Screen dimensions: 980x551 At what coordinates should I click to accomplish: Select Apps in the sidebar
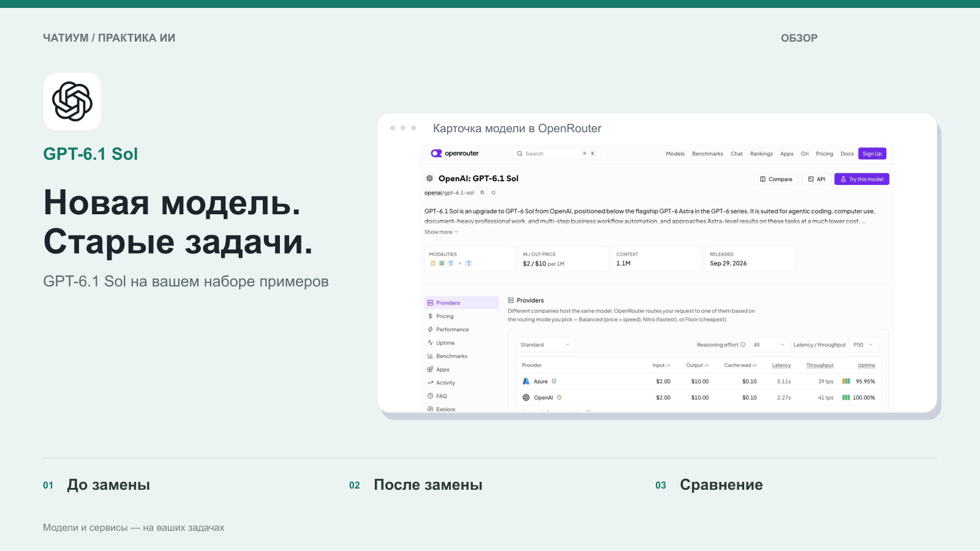coord(462,369)
